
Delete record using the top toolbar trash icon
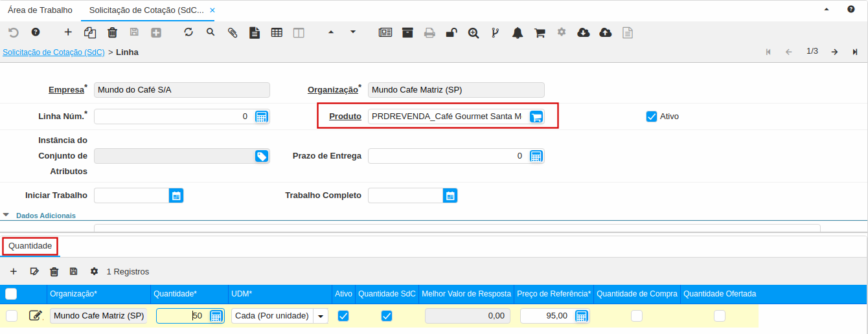click(x=112, y=32)
